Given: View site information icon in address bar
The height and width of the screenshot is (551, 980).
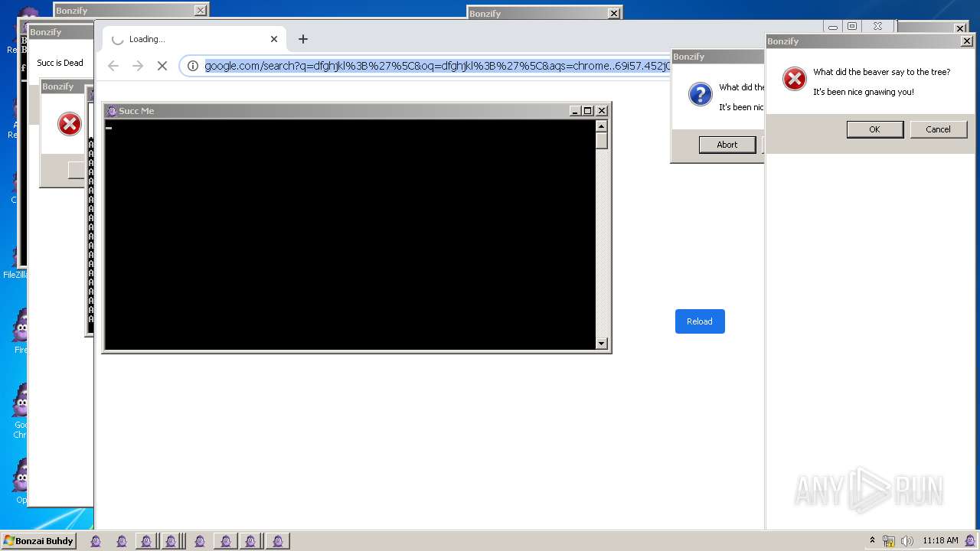Looking at the screenshot, I should pos(193,66).
